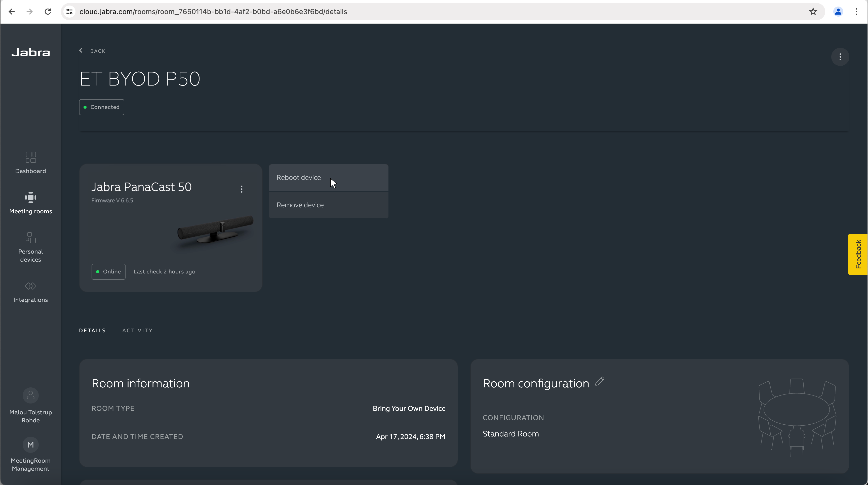This screenshot has width=868, height=485.
Task: Click the Connected status badge
Action: [101, 107]
